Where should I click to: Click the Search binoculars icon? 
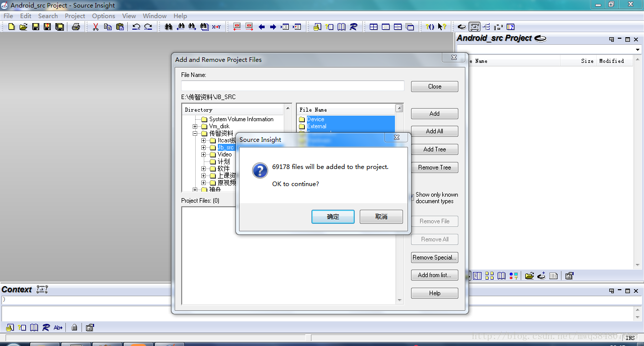[x=169, y=27]
